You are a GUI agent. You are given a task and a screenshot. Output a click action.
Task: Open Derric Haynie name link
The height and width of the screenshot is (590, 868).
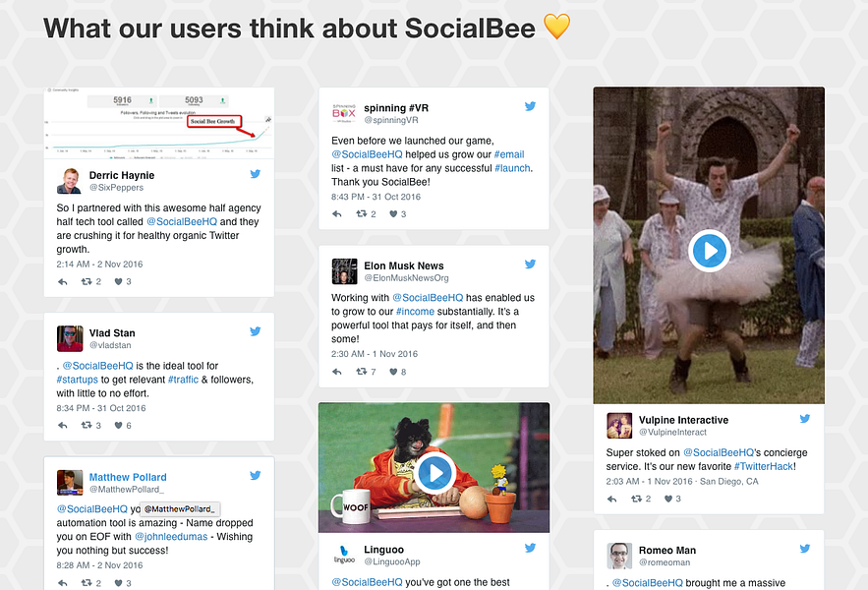coord(122,175)
